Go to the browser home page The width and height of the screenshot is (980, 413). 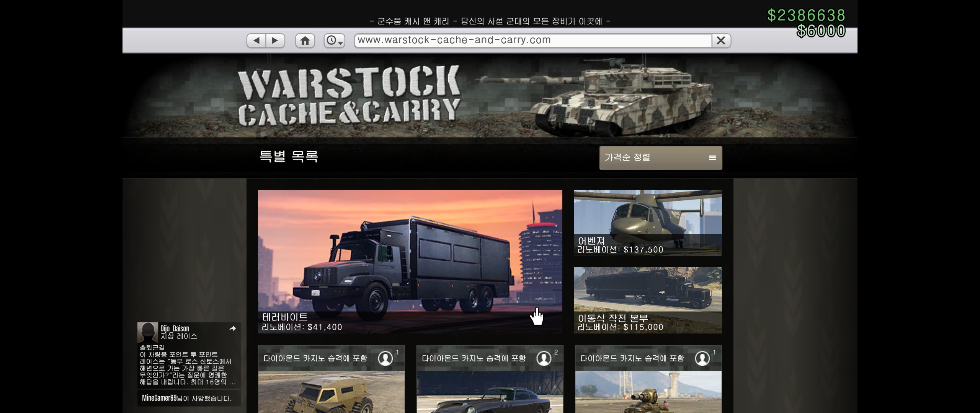point(305,41)
